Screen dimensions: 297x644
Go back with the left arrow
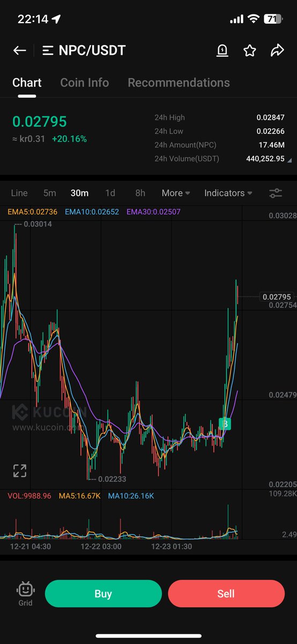20,50
